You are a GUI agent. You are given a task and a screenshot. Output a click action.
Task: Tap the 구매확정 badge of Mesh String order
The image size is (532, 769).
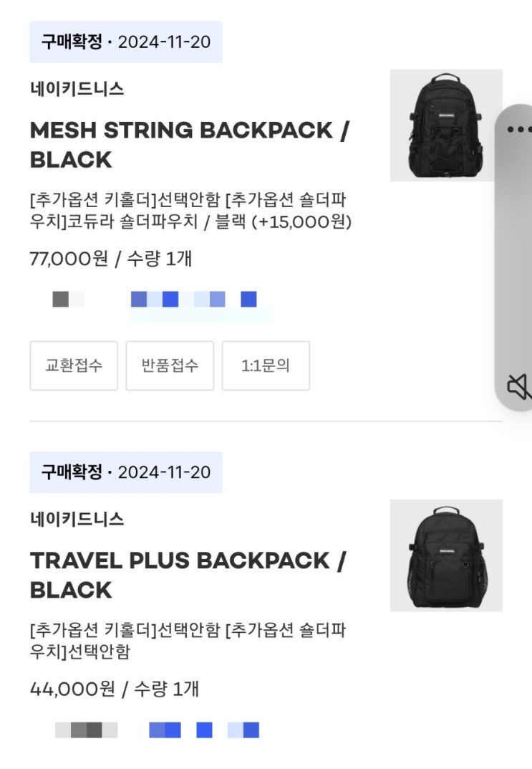126,42
